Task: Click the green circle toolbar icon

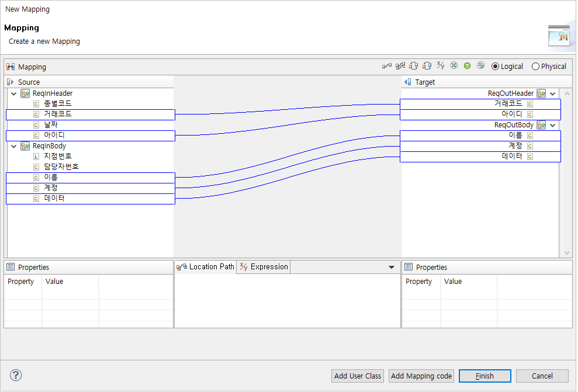Action: (x=467, y=65)
